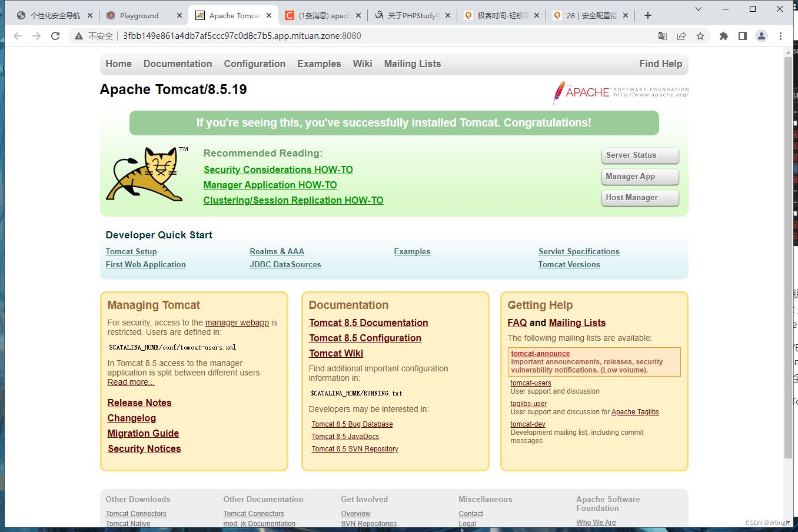Open the Chrome profile avatar
798x532 pixels.
pos(762,36)
